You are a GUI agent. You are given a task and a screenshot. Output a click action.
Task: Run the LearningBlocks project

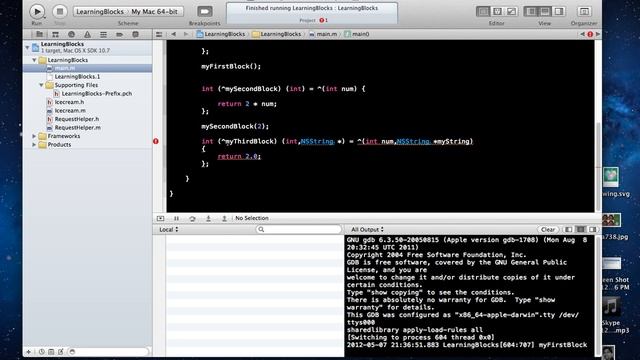point(37,11)
